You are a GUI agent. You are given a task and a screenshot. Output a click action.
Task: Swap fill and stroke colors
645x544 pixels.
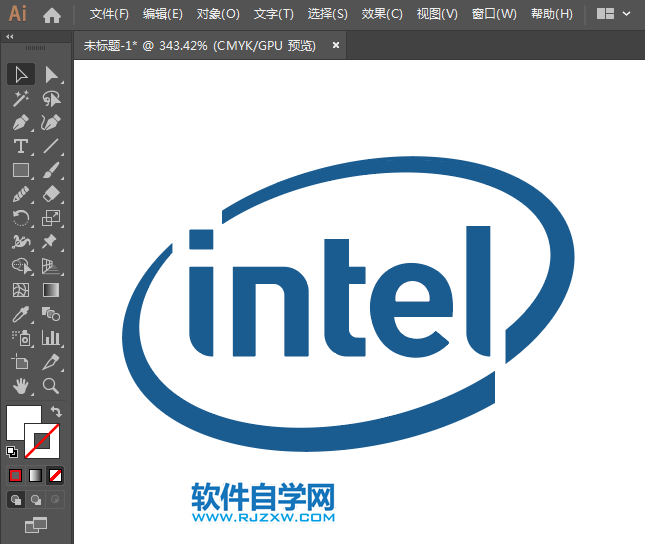click(x=57, y=411)
